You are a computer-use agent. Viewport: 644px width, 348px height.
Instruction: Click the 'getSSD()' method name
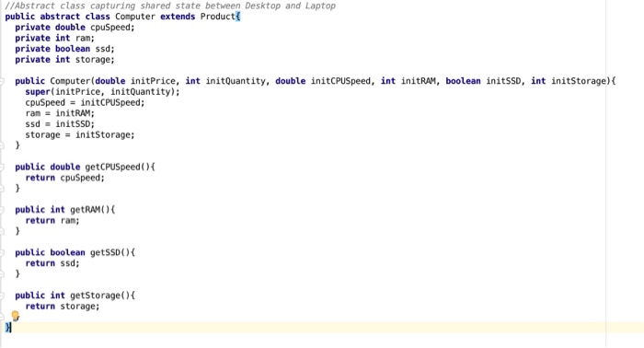tap(110, 252)
